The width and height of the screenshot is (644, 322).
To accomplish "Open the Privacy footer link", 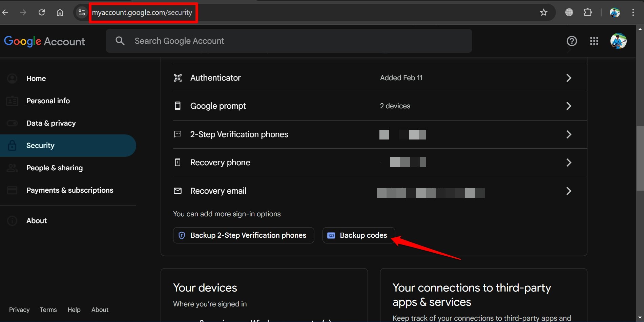I will click(19, 310).
